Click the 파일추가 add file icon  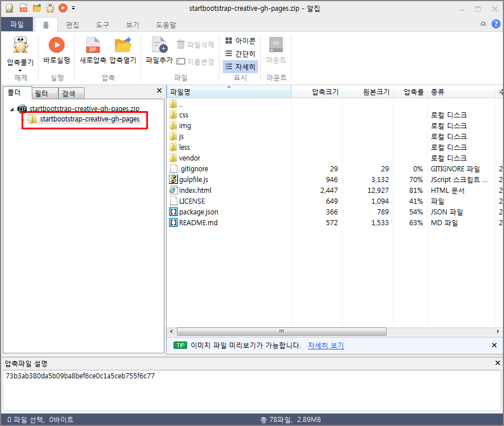click(x=159, y=45)
